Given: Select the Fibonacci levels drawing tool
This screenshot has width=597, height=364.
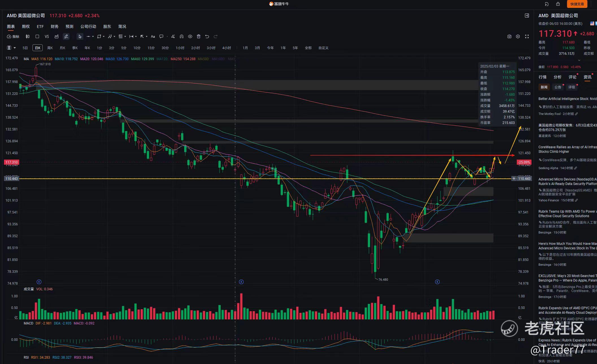Looking at the screenshot, I should coord(121,36).
